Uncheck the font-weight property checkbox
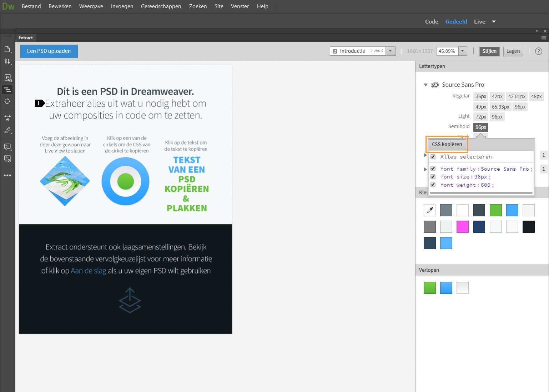Screen dimensions: 549x392 tap(433, 185)
